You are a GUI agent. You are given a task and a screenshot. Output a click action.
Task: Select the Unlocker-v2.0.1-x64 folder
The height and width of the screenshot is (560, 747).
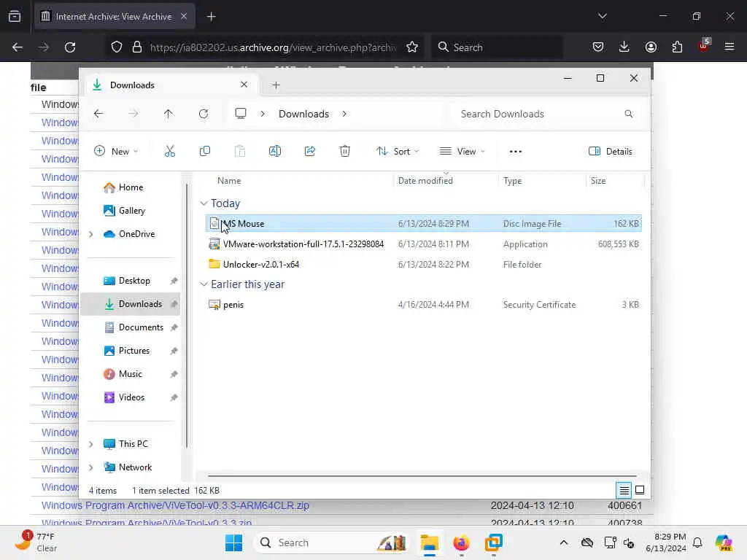click(424, 264)
